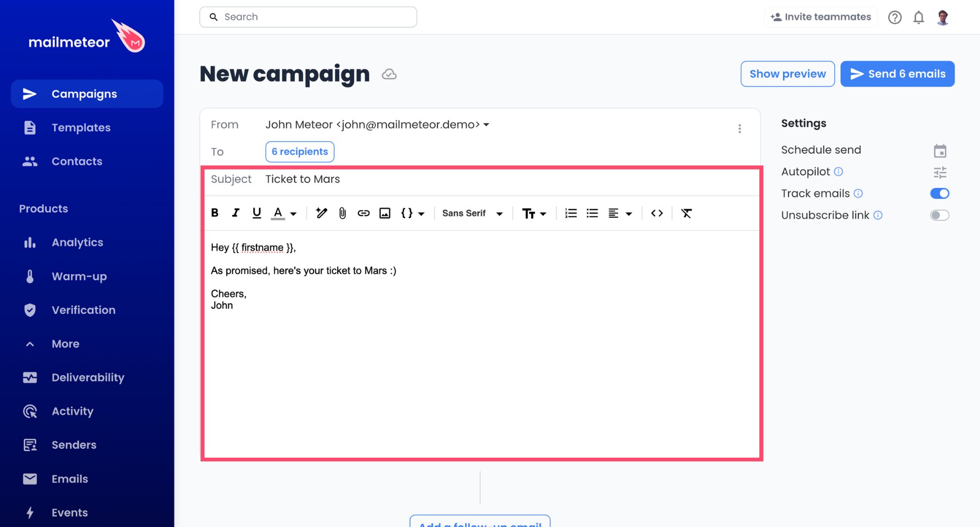980x527 pixels.
Task: Open Events in the sidebar
Action: tap(87, 512)
